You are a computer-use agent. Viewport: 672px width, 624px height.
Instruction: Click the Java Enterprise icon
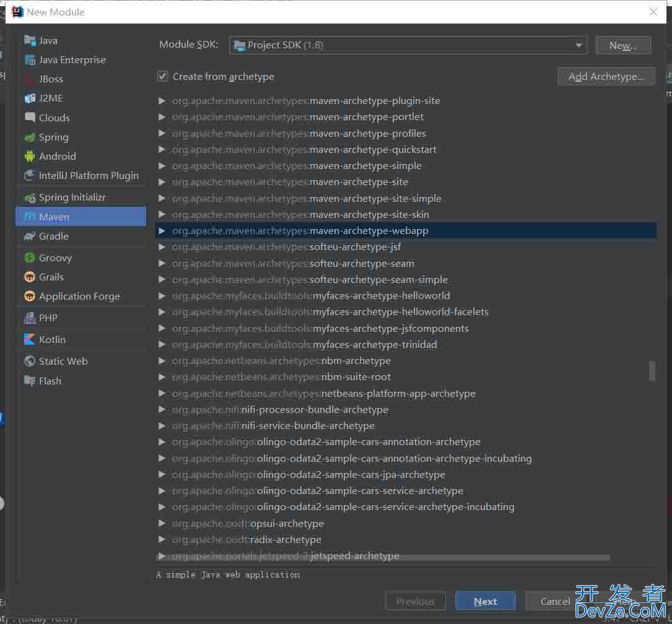pos(30,60)
